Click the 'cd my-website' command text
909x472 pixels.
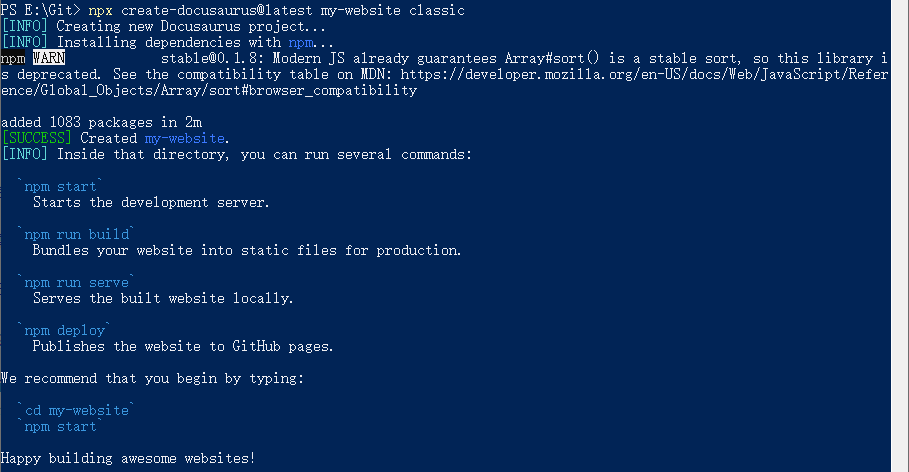(77, 411)
